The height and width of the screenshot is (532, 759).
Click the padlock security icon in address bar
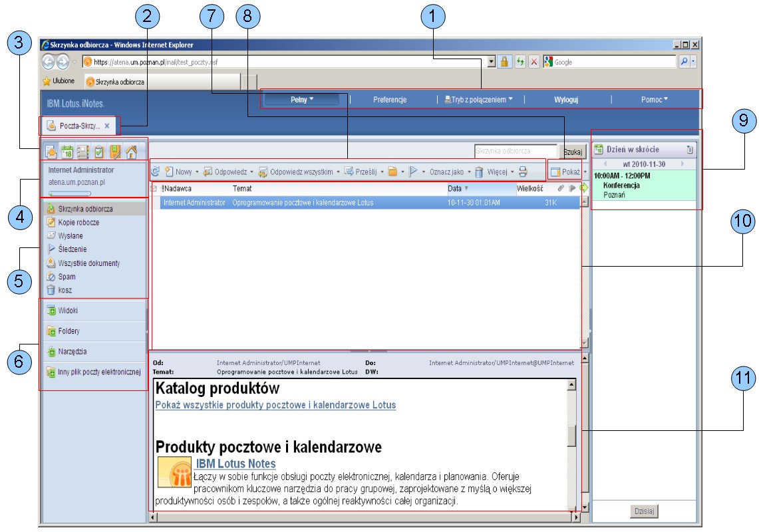(x=504, y=61)
